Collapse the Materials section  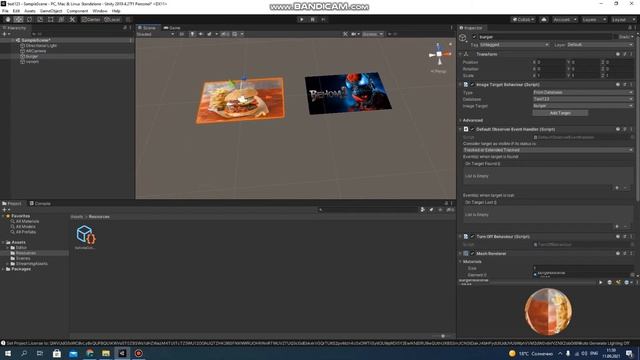coord(460,262)
